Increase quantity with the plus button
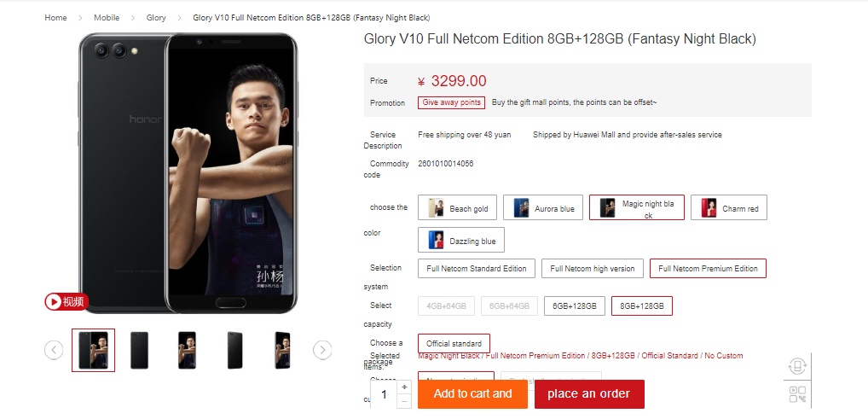868x419 pixels. pos(405,387)
